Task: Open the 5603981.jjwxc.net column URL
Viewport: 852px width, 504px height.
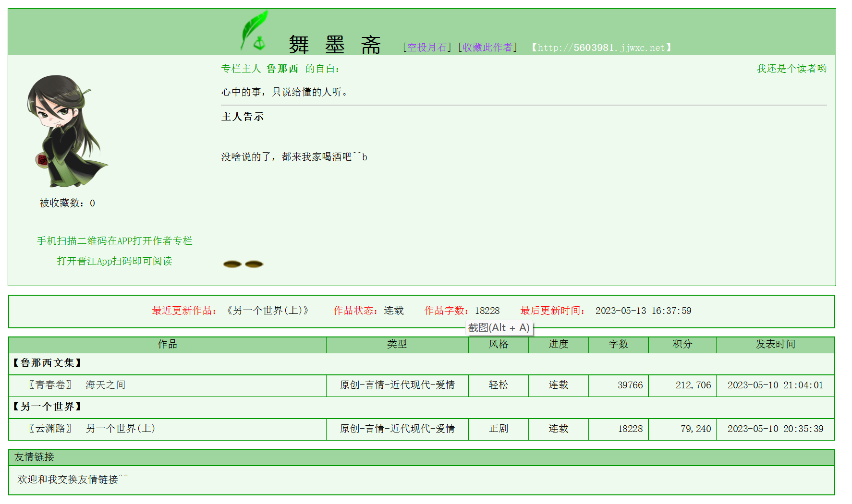Action: [x=601, y=48]
